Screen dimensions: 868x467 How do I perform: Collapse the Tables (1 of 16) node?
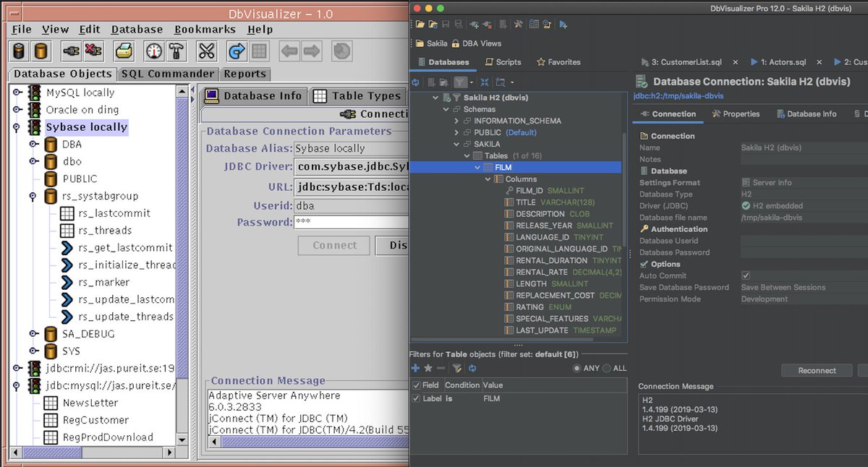[x=467, y=155]
